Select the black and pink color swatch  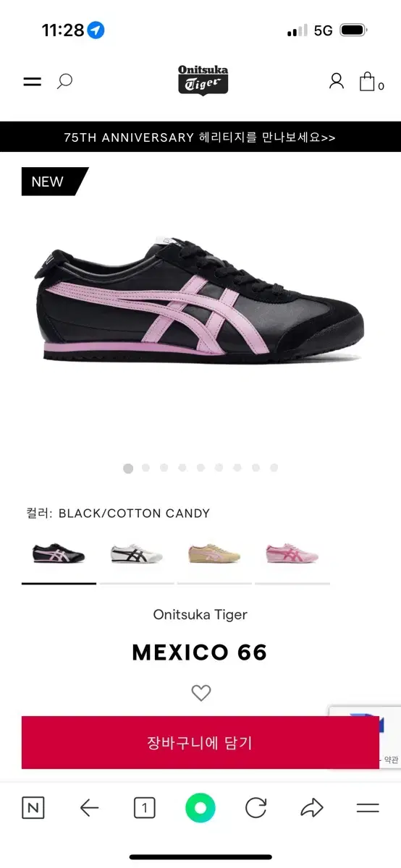click(59, 555)
